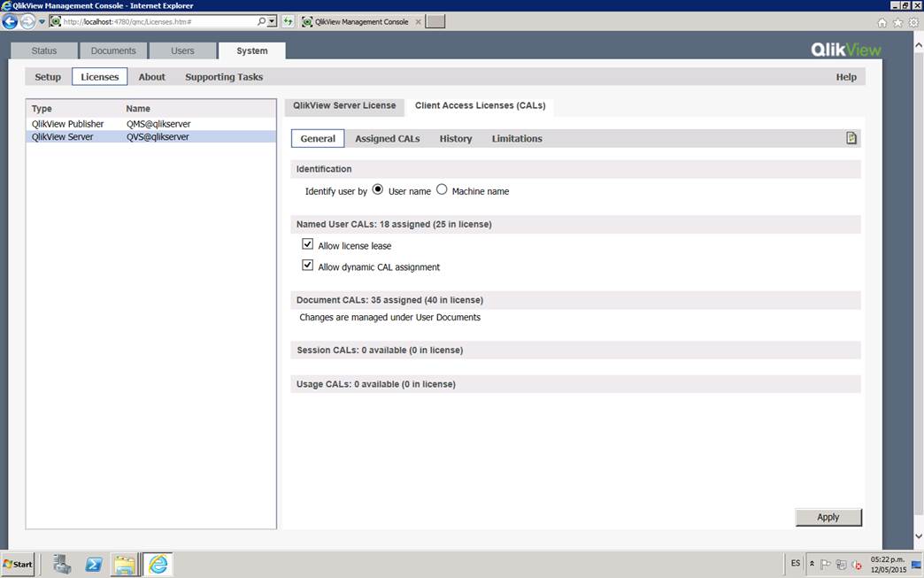The height and width of the screenshot is (578, 924).
Task: Refresh the page in Internet Explorer
Action: (x=288, y=21)
